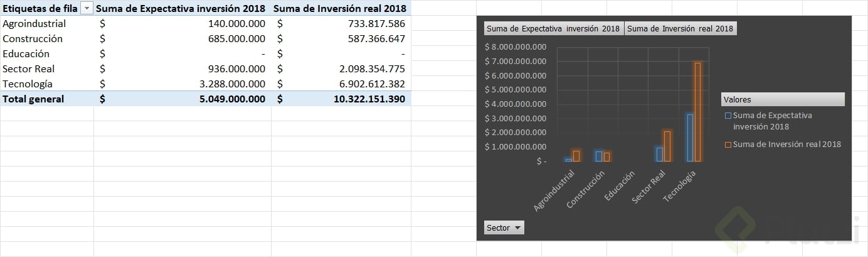Click the Suma de Expectativa inversión 2018 chart field button
The image size is (868, 257).
click(553, 28)
